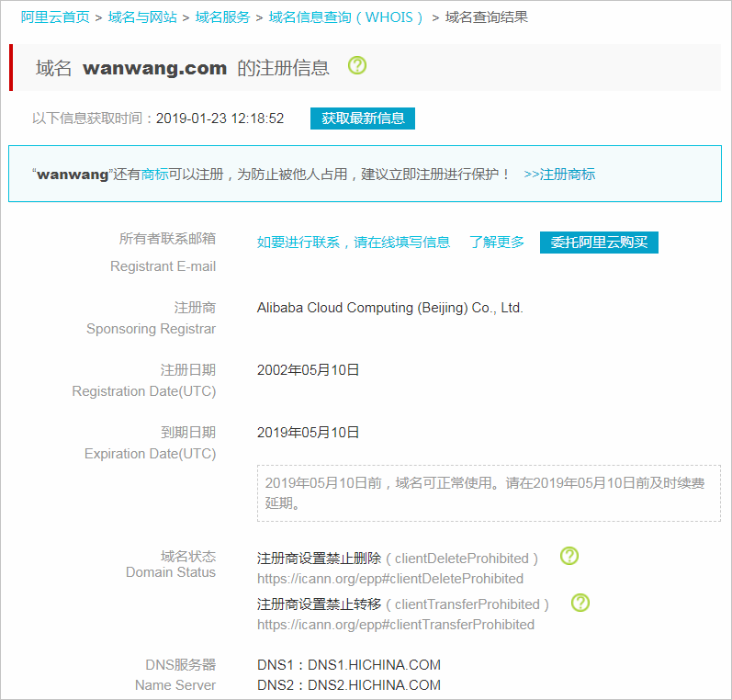Select expiration date 2019年05月10日
Viewport: 732px width, 700px height.
click(x=308, y=433)
